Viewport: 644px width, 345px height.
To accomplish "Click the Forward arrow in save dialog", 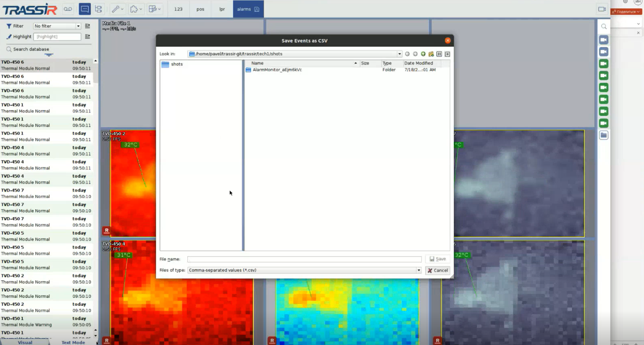I will tap(415, 54).
